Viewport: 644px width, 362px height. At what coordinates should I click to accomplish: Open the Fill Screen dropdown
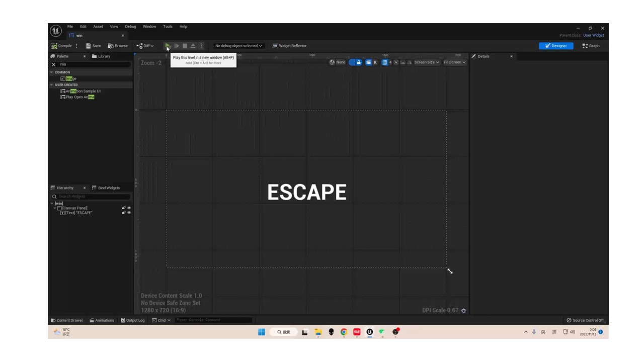(x=453, y=62)
